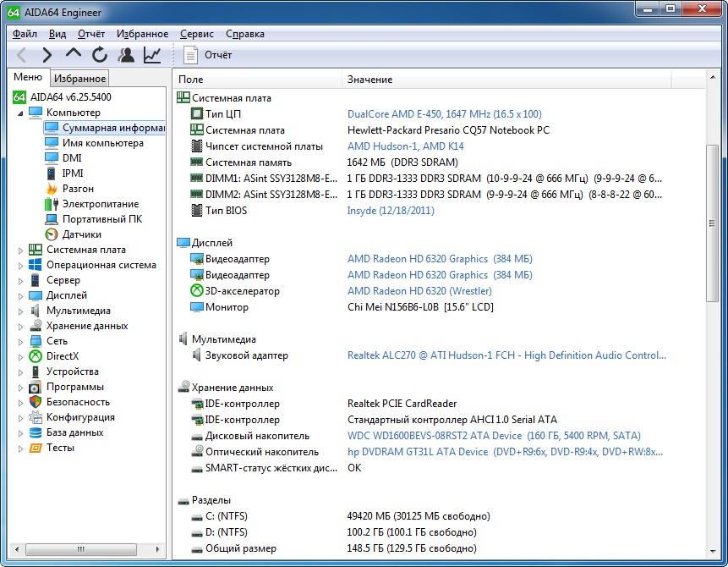Select the Разгон flame icon item
The height and width of the screenshot is (567, 728).
pyautogui.click(x=52, y=189)
